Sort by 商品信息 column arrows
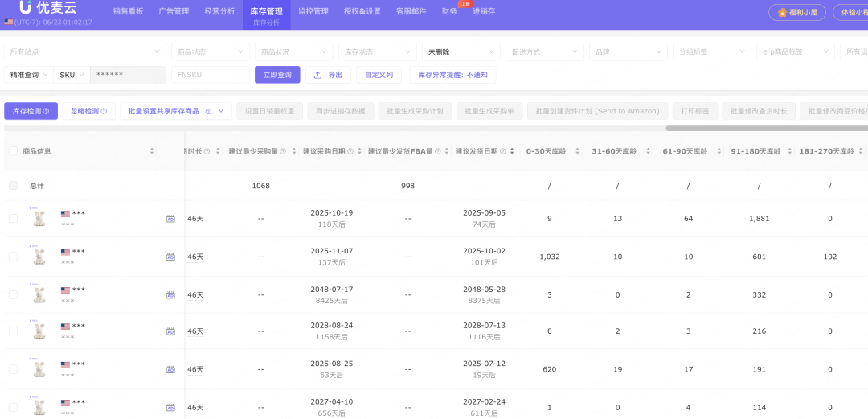 coord(152,150)
